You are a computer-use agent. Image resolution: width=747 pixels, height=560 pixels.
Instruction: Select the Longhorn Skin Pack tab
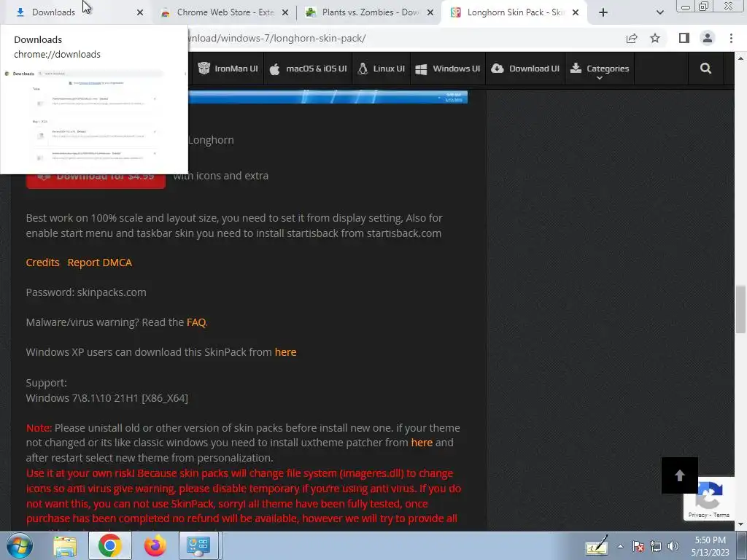click(x=514, y=12)
